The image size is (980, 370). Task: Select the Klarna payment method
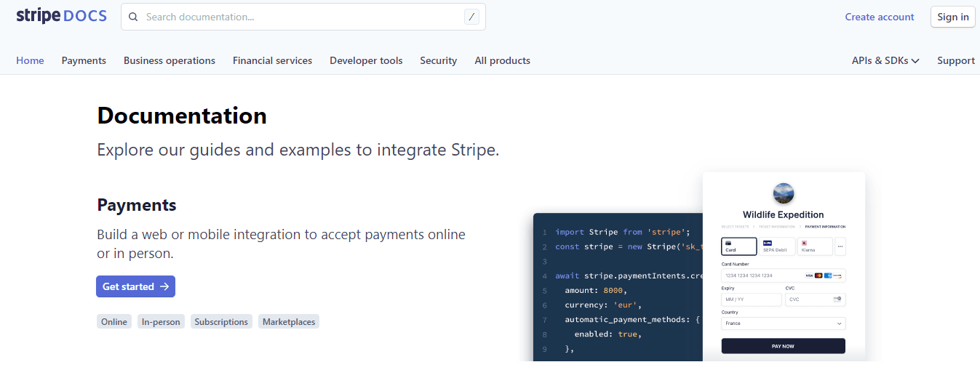(x=815, y=246)
